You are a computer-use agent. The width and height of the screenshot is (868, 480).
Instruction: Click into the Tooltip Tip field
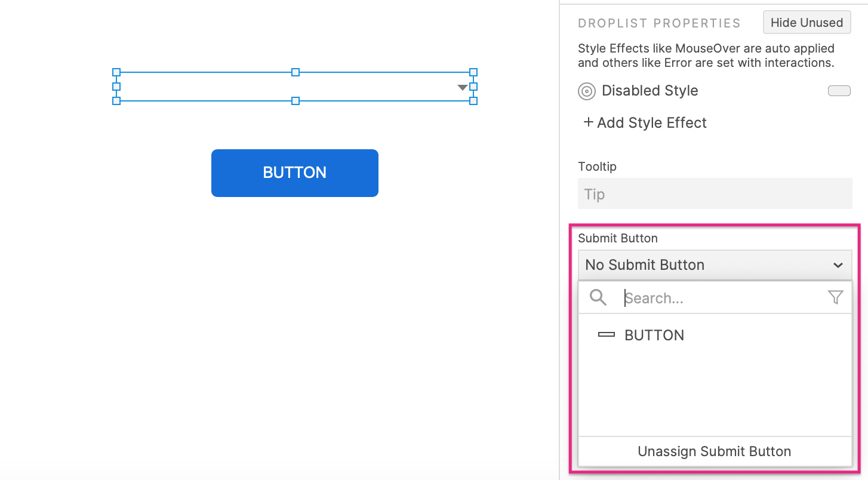(x=715, y=193)
